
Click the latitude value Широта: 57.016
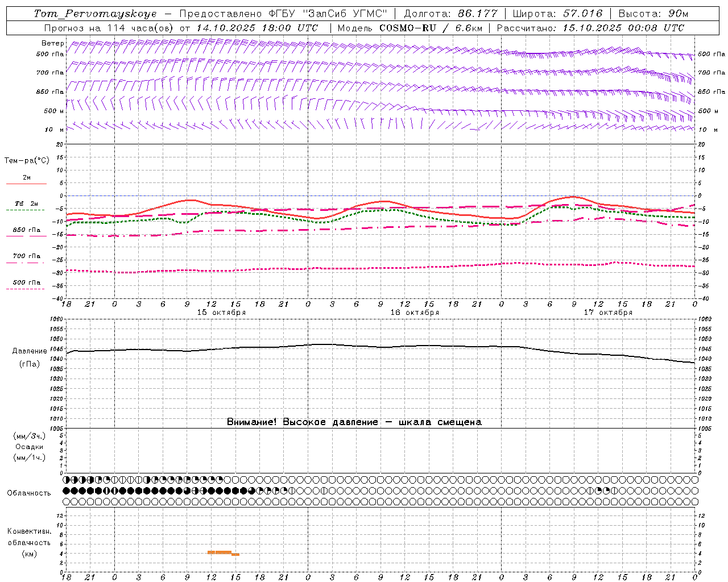coord(557,14)
